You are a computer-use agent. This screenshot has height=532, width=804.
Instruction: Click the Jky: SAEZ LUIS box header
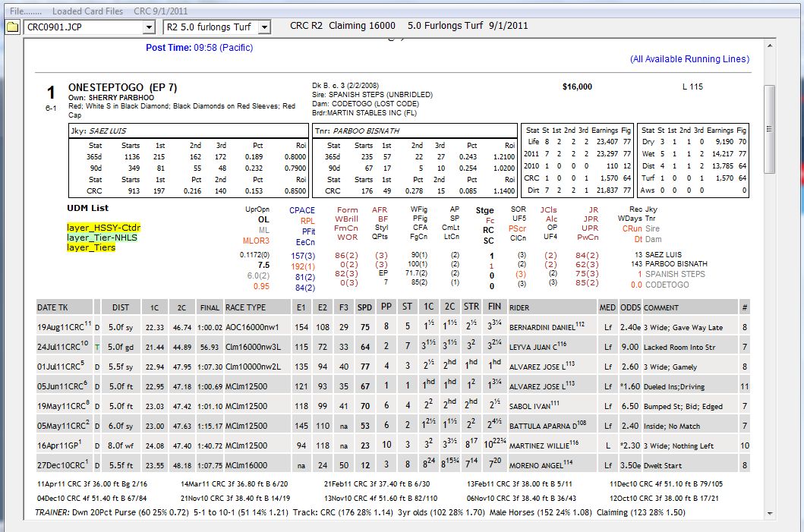click(x=189, y=131)
